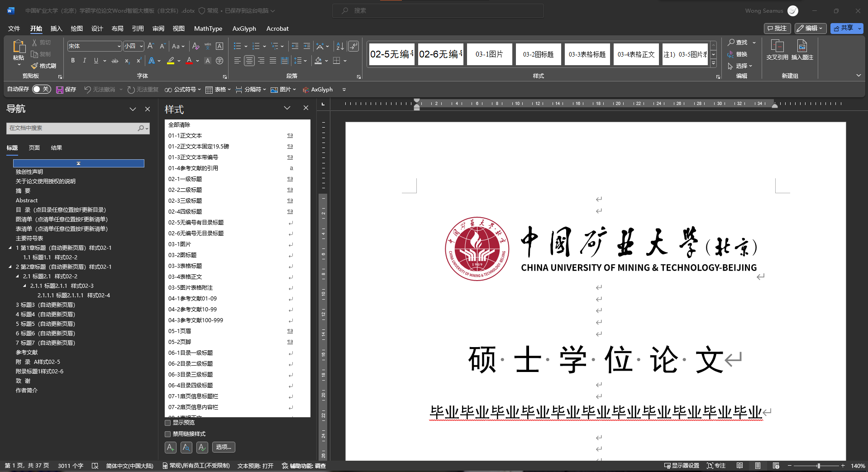Enable the 显示预览 preview checkbox
Image resolution: width=868 pixels, height=472 pixels.
click(167, 422)
